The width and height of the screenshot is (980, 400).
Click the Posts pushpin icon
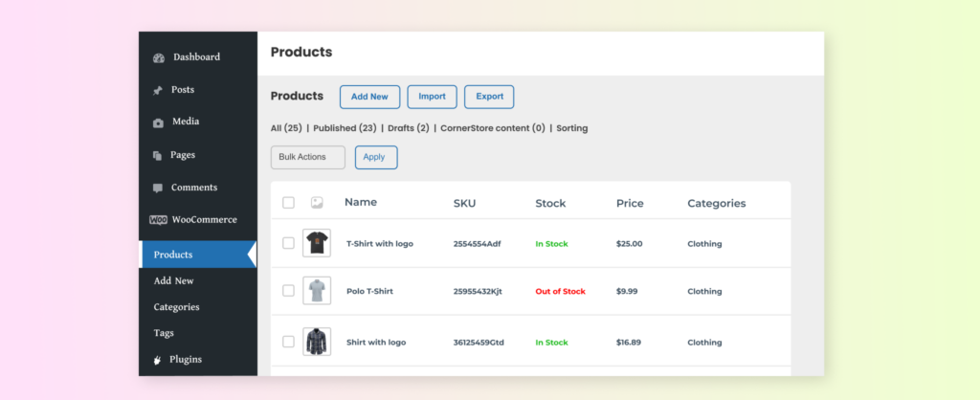click(158, 91)
